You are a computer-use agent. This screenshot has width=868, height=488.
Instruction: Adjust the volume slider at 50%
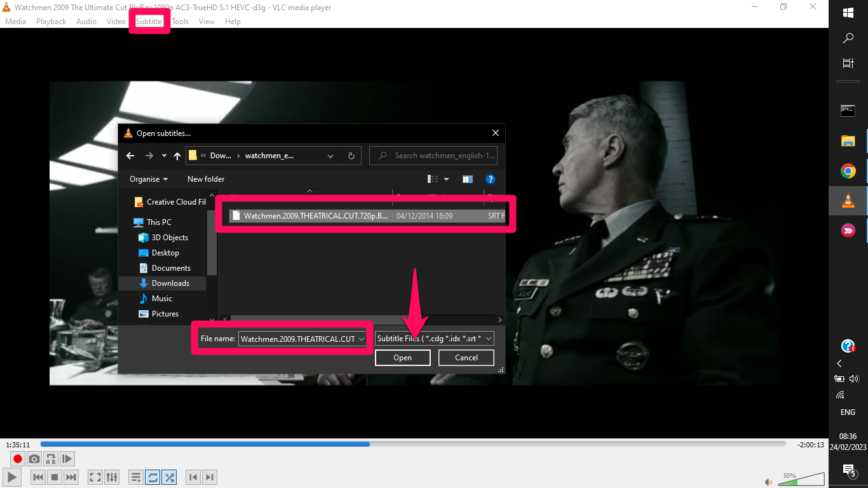(x=801, y=479)
